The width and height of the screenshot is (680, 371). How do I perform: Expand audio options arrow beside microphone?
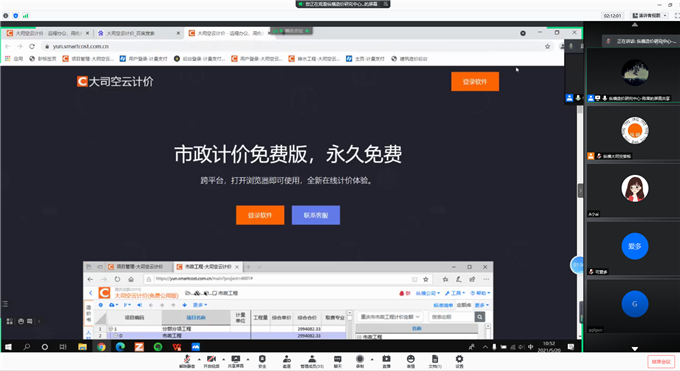pos(199,359)
